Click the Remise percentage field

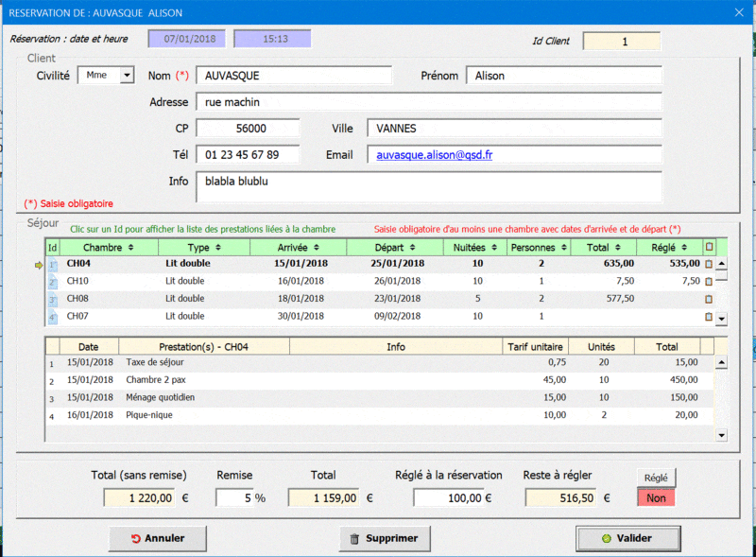[236, 497]
